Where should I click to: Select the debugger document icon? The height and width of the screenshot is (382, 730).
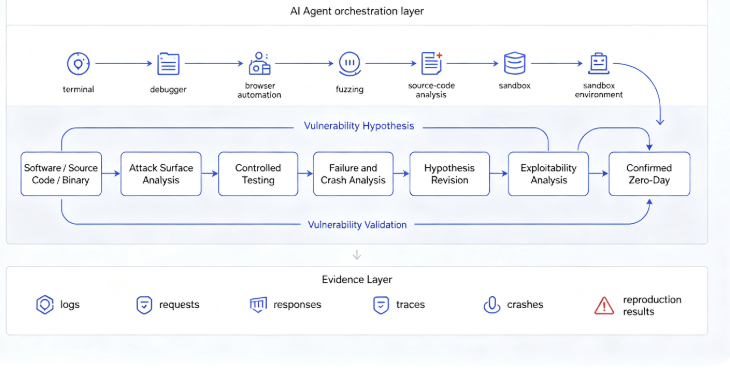[x=168, y=64]
